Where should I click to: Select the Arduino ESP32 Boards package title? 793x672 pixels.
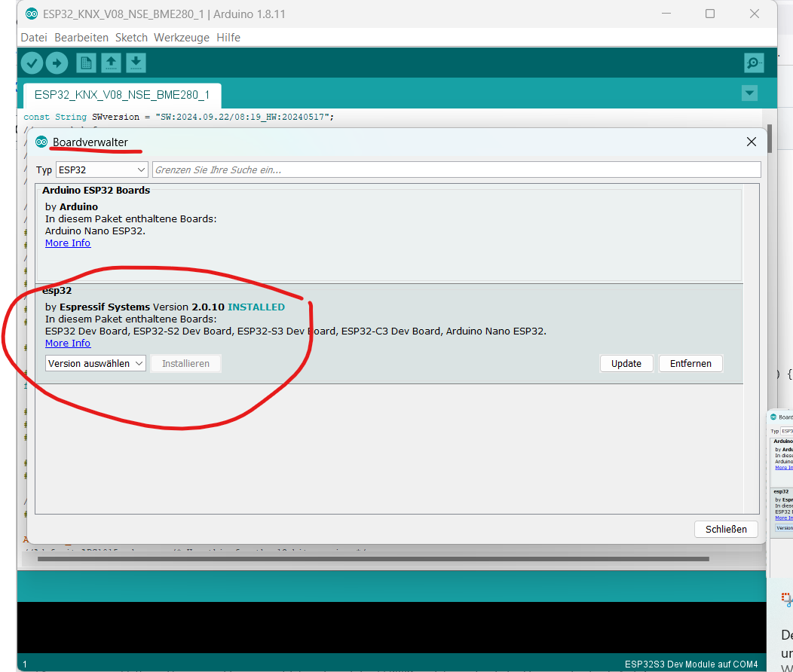pyautogui.click(x=96, y=190)
